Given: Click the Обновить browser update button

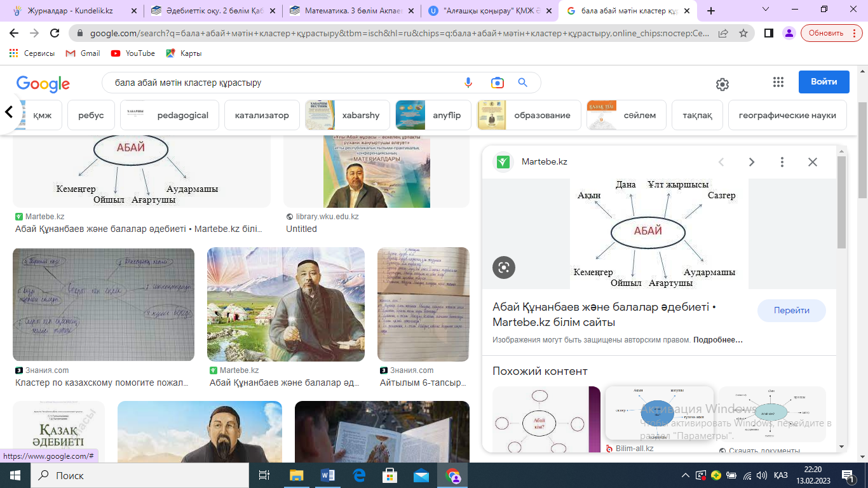Looking at the screenshot, I should pyautogui.click(x=832, y=34).
